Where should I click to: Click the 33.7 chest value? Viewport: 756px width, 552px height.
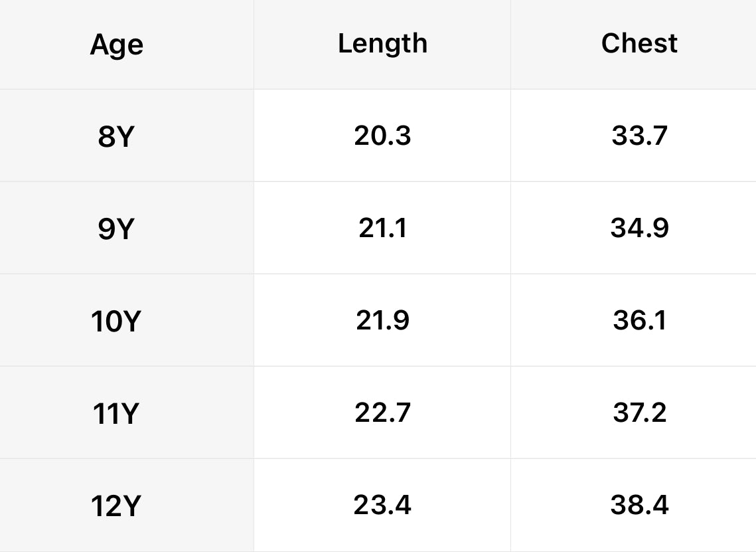[639, 136]
